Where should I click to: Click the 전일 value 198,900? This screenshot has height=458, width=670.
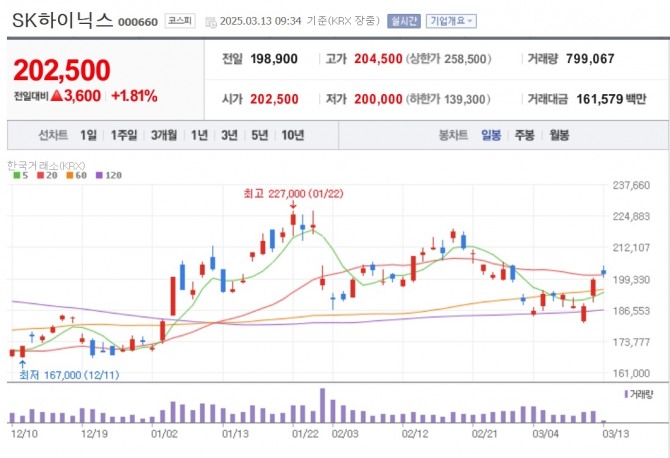click(274, 59)
